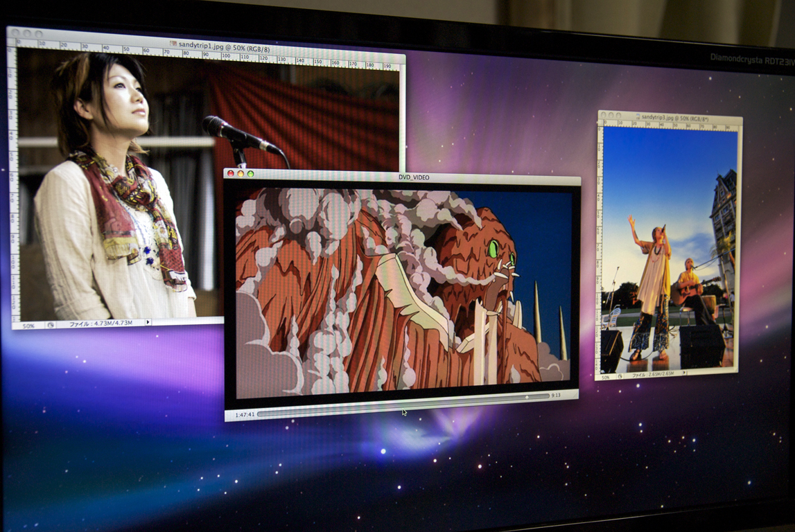This screenshot has height=532, width=795.
Task: Minimize the sandytrip3.jpg window
Action: coord(611,116)
